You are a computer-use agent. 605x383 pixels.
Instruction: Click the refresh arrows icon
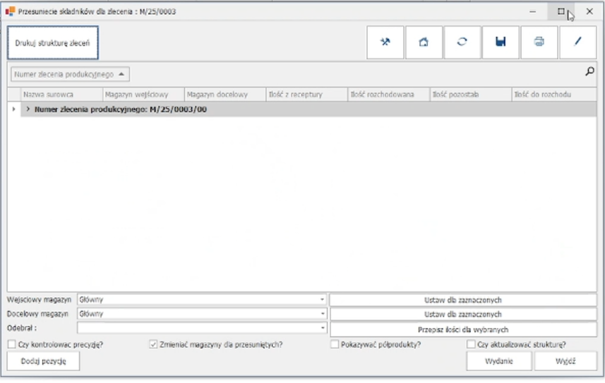(462, 42)
